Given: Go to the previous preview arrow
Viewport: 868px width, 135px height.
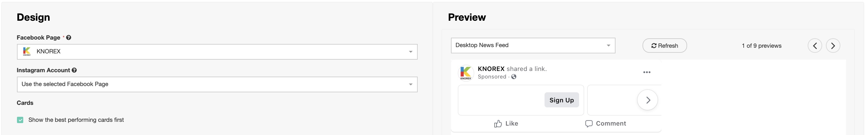Looking at the screenshot, I should pos(814,46).
